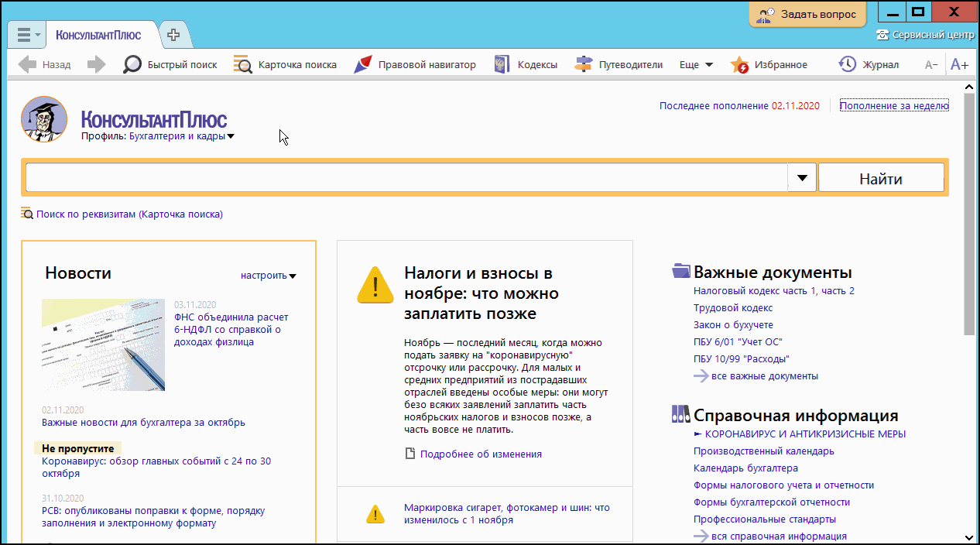Click into the main search field
The width and height of the screenshot is (980, 545).
click(x=406, y=178)
